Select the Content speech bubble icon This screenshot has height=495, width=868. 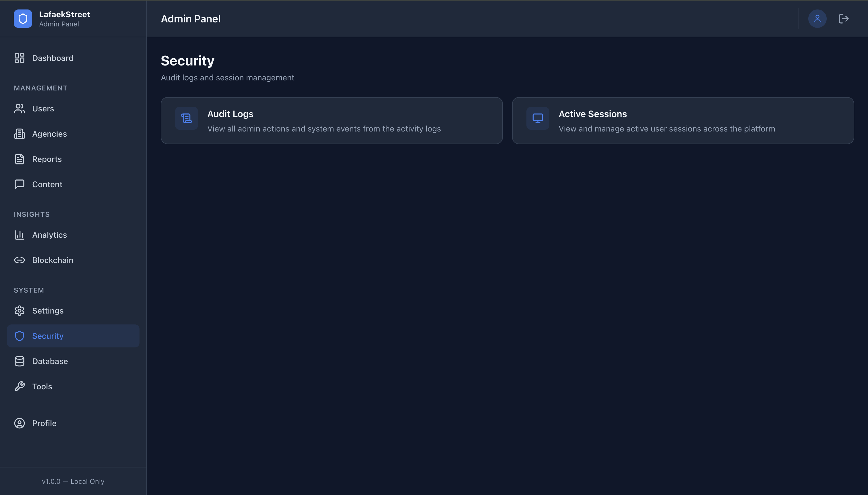pos(19,184)
